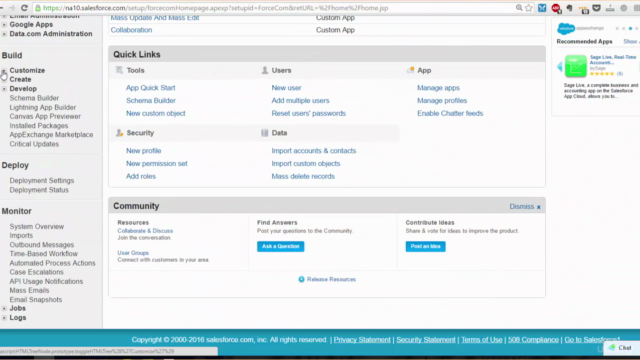This screenshot has width=640, height=360.
Task: Click the Release Resources circle icon
Action: click(x=301, y=279)
